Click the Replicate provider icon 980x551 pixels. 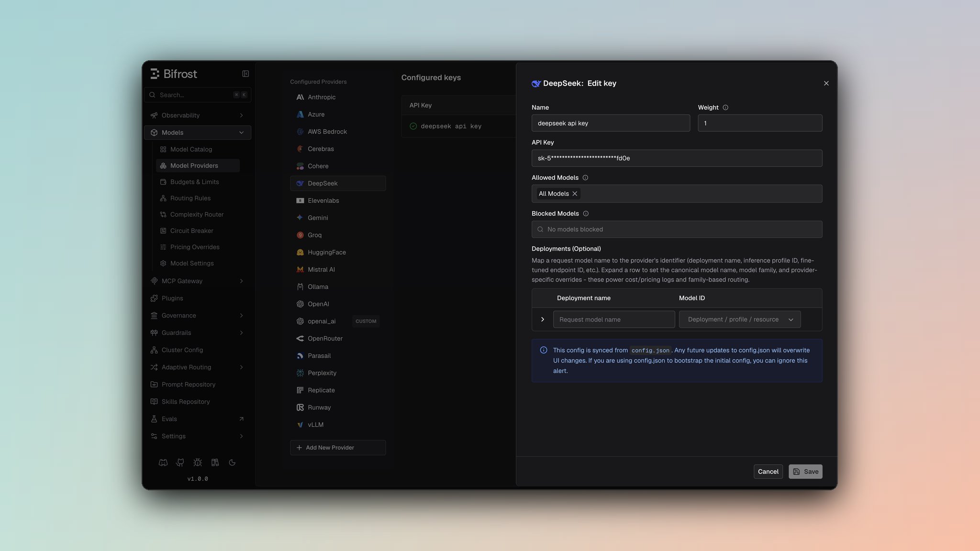tap(300, 390)
